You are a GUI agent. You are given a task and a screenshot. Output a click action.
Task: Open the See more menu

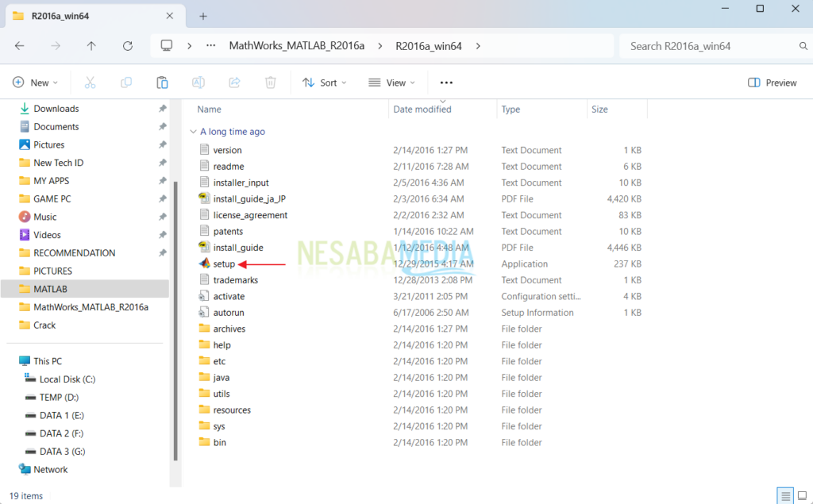(x=445, y=82)
